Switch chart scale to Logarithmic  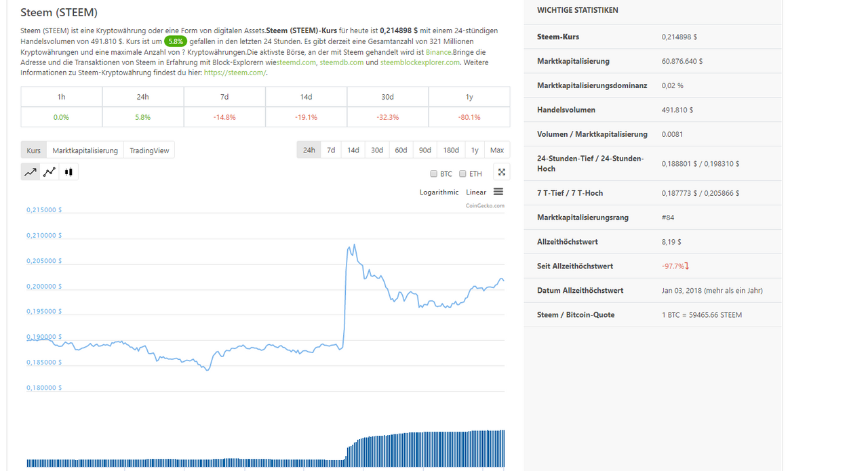pyautogui.click(x=439, y=192)
